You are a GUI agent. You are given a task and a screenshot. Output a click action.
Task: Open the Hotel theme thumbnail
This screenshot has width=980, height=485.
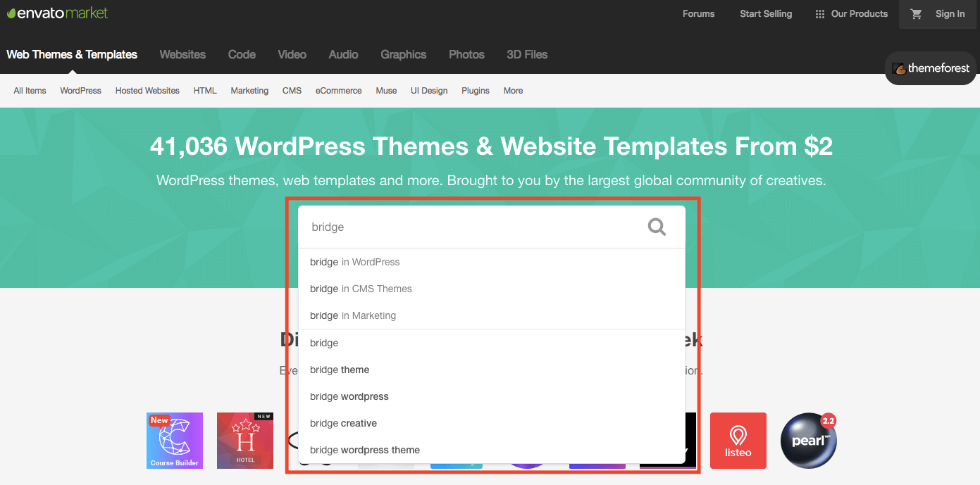pos(245,441)
